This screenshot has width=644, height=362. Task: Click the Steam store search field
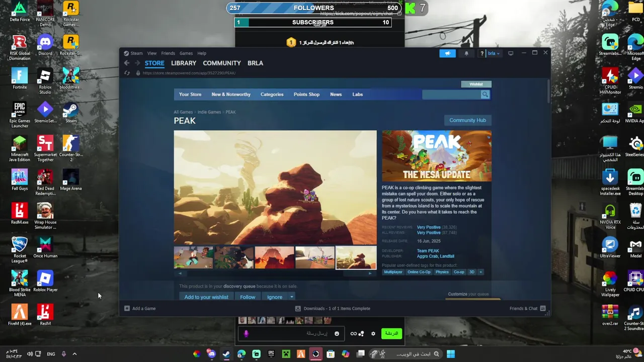coord(451,95)
